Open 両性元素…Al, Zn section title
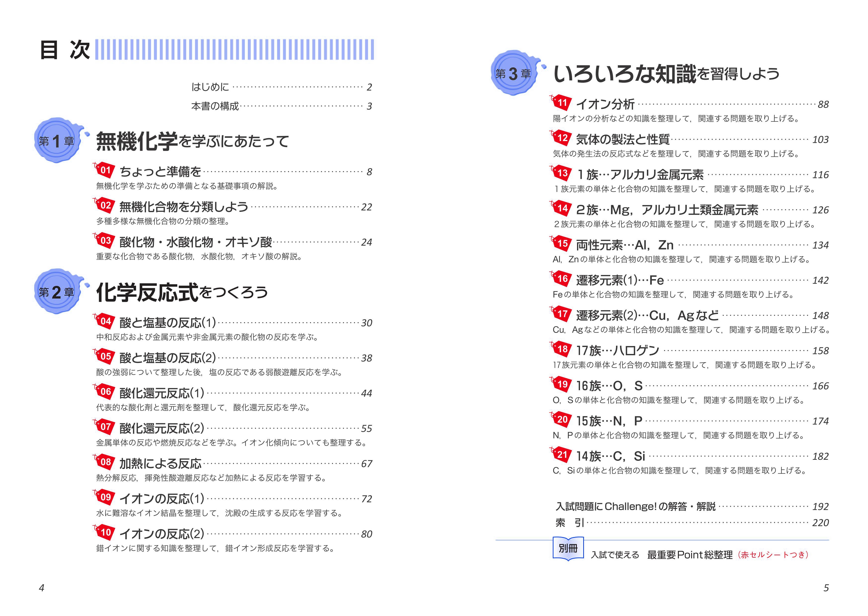Viewport: 868px width, 616px height. tap(625, 245)
